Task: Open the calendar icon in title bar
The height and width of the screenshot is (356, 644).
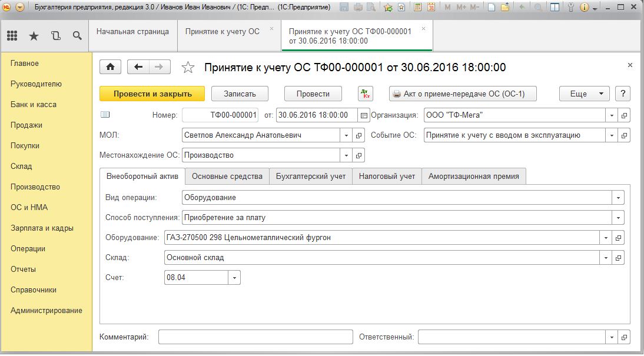Action: 431,8
